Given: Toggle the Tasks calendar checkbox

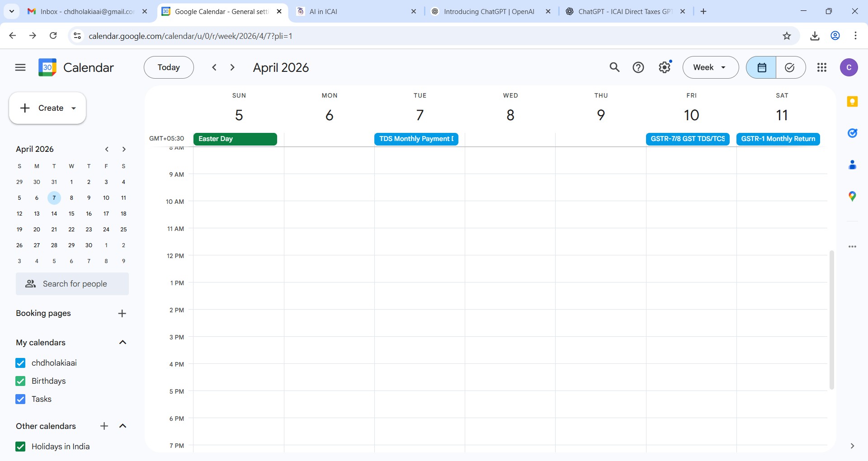Looking at the screenshot, I should [x=20, y=399].
